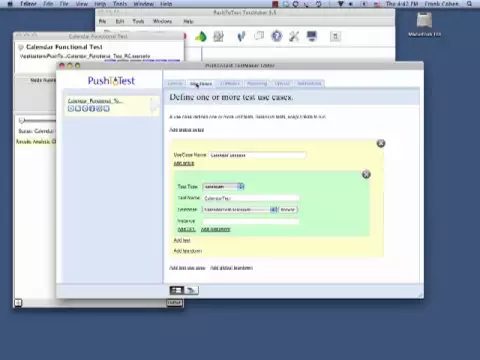This screenshot has height=360, width=480.
Task: Click the Add setup link
Action: (184, 163)
